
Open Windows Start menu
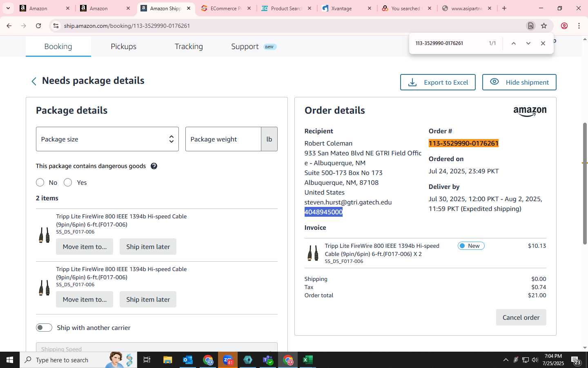10,360
